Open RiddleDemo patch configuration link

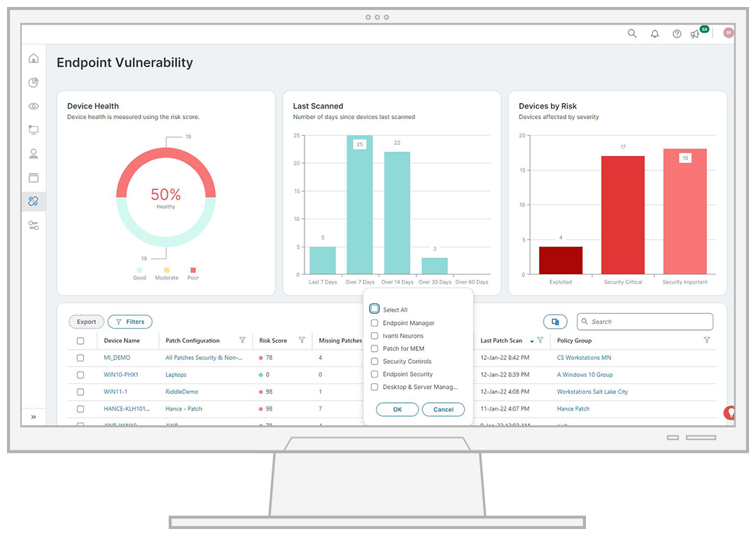[182, 392]
